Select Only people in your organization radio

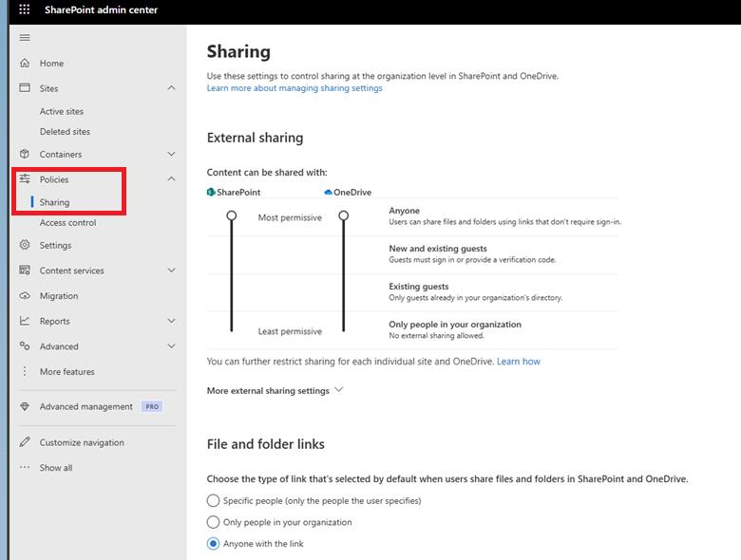(214, 522)
